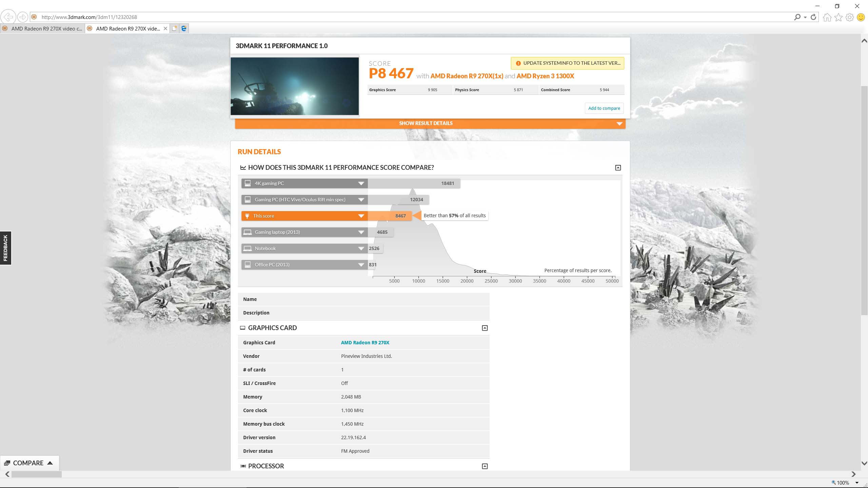Click the address bar URL field
This screenshot has width=868, height=488.
pyautogui.click(x=410, y=17)
